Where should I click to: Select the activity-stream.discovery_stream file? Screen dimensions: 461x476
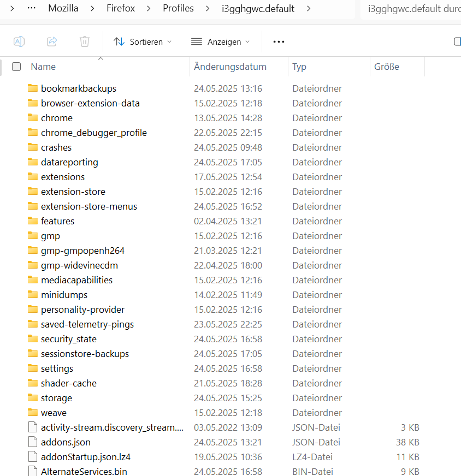(112, 427)
